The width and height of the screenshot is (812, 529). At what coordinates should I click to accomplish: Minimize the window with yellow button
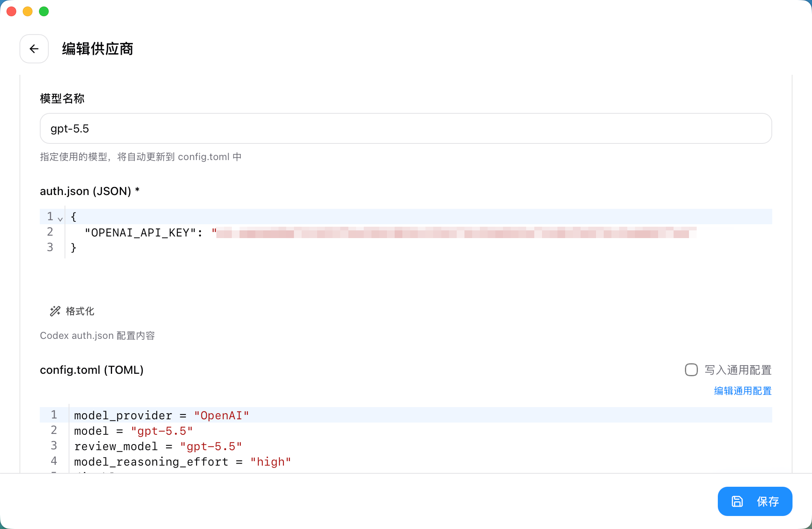click(x=28, y=11)
